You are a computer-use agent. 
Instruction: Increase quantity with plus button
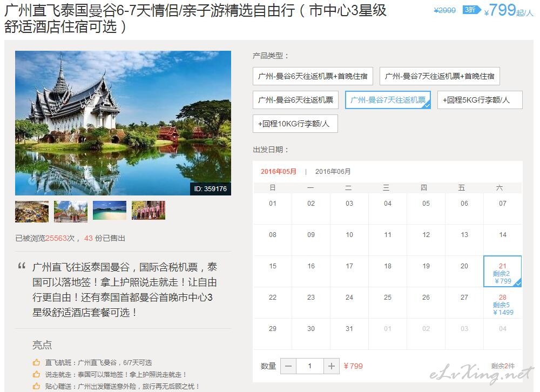332,366
